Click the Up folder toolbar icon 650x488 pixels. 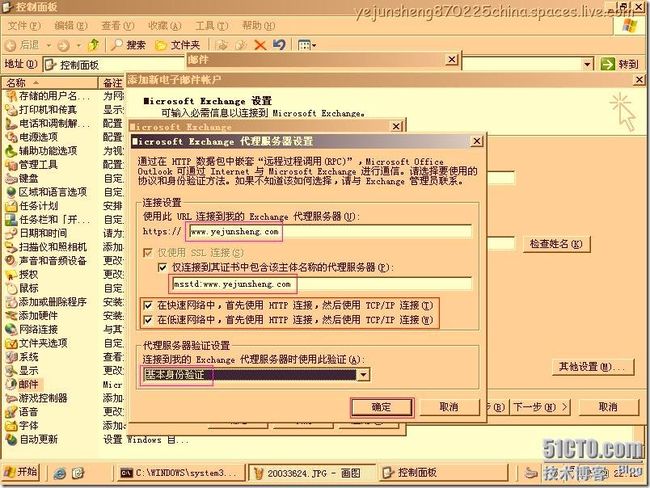(x=94, y=44)
